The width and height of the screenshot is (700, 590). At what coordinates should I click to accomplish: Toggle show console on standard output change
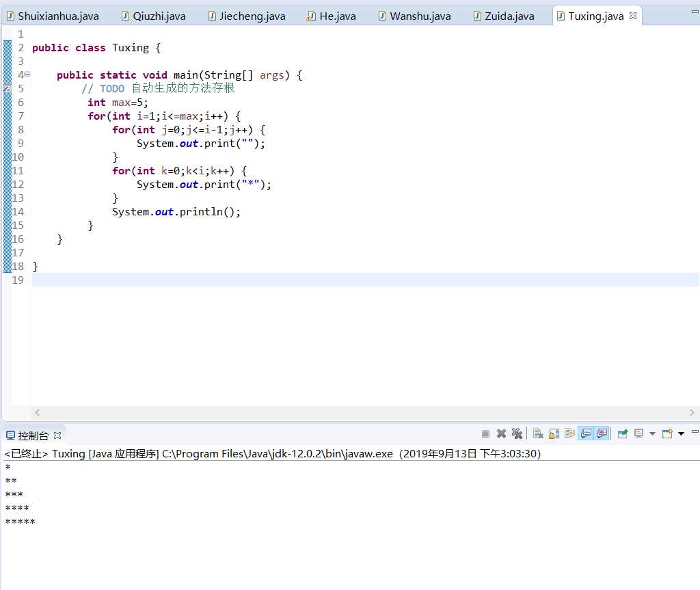(586, 433)
